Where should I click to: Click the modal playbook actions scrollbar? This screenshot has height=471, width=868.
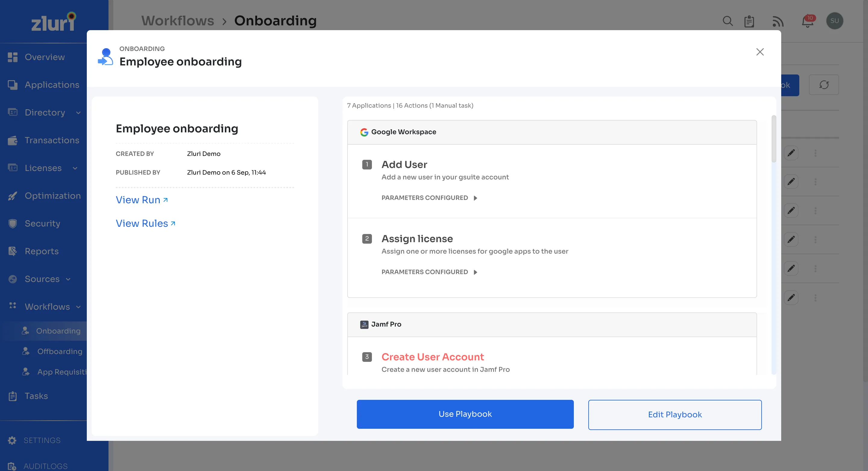774,139
